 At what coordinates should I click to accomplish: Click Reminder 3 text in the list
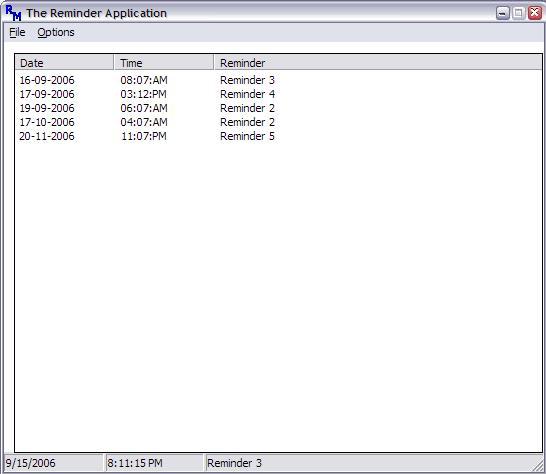(x=247, y=80)
